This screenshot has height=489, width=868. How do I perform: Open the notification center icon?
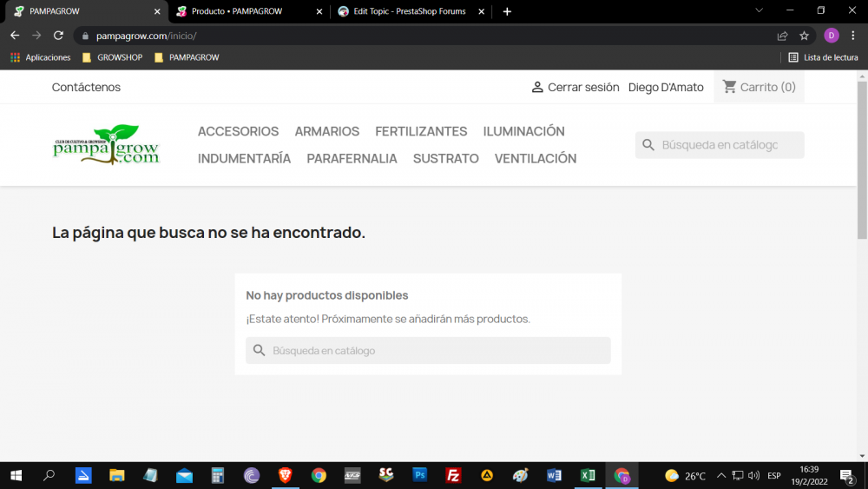tap(846, 476)
